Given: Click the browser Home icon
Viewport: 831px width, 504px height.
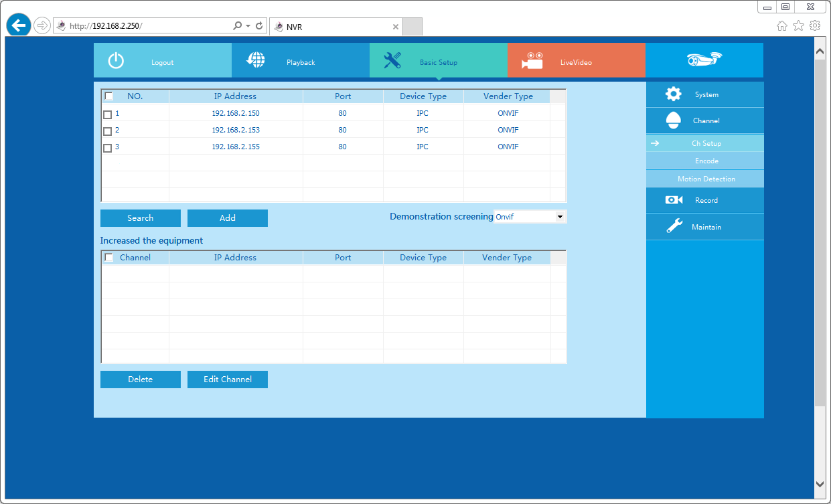Looking at the screenshot, I should [x=782, y=25].
